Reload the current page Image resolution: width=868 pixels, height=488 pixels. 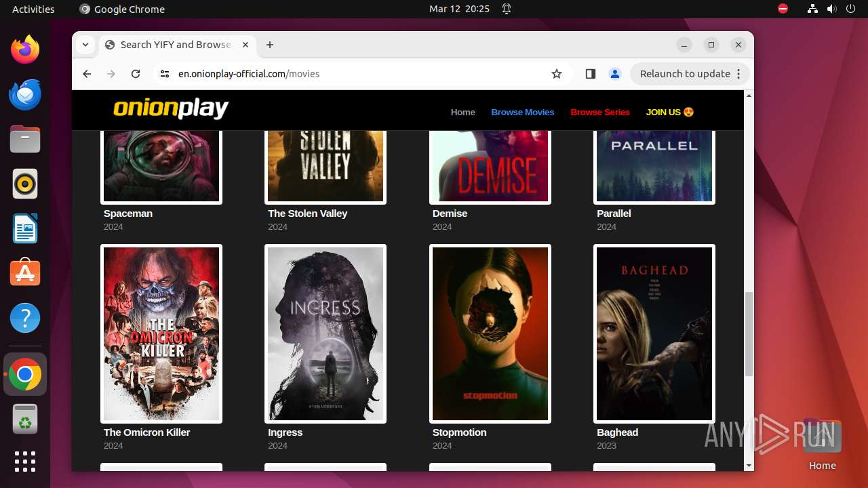pyautogui.click(x=136, y=74)
